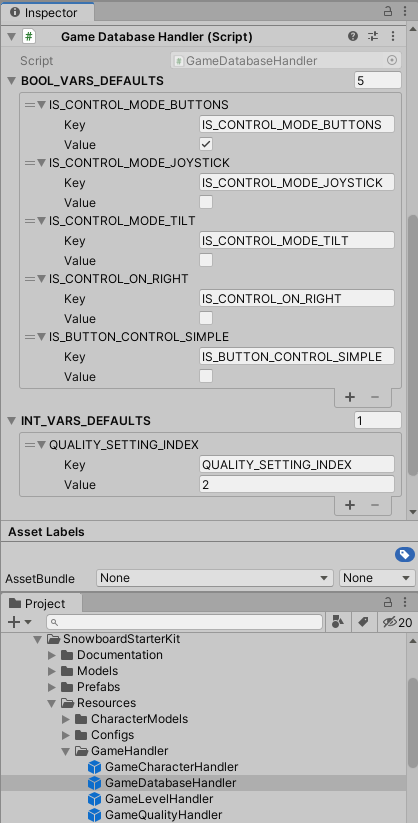Lock the Inspector panel
418x823 pixels.
(x=388, y=12)
